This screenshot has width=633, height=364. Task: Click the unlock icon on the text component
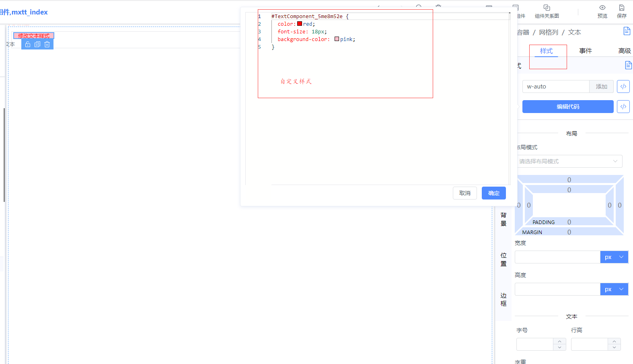click(x=28, y=44)
